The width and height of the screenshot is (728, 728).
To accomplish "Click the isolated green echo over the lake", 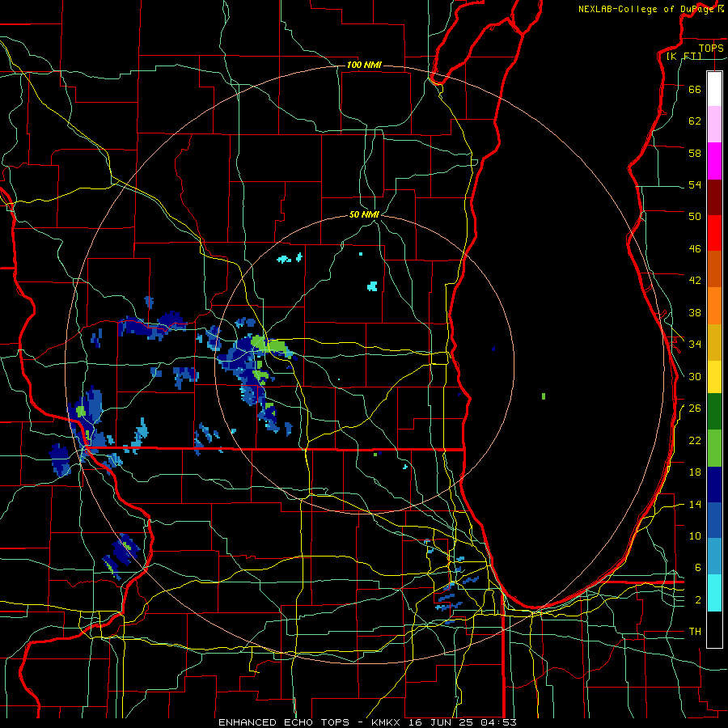I will (x=544, y=396).
